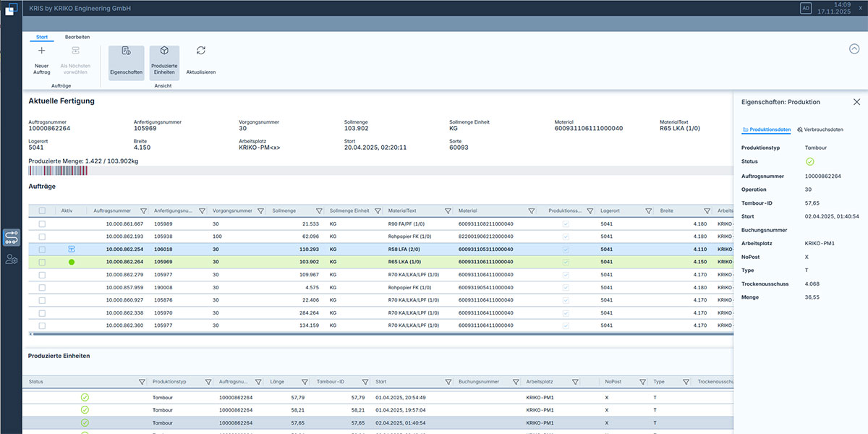
Task: Check the select-all checkbox in Aufträge header
Action: pos(42,211)
